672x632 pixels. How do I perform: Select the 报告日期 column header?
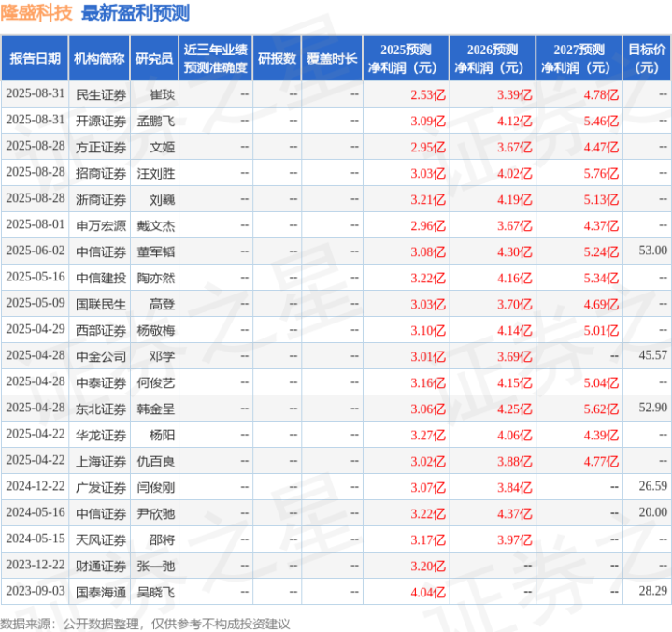tap(35, 58)
